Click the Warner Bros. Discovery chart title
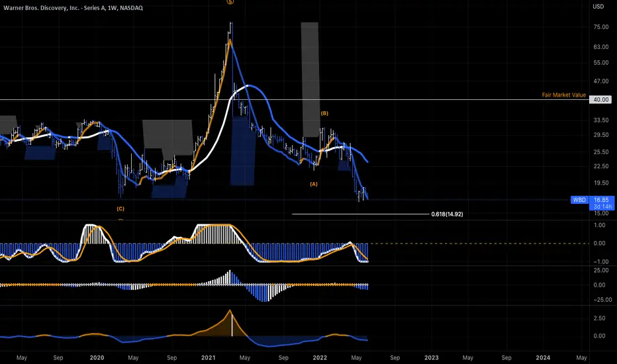The height and width of the screenshot is (364, 617). pos(73,8)
